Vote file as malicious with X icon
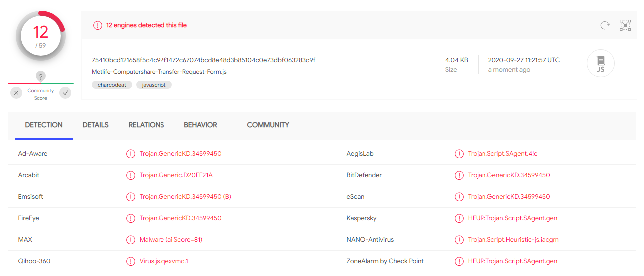This screenshot has width=644, height=276. [x=16, y=93]
